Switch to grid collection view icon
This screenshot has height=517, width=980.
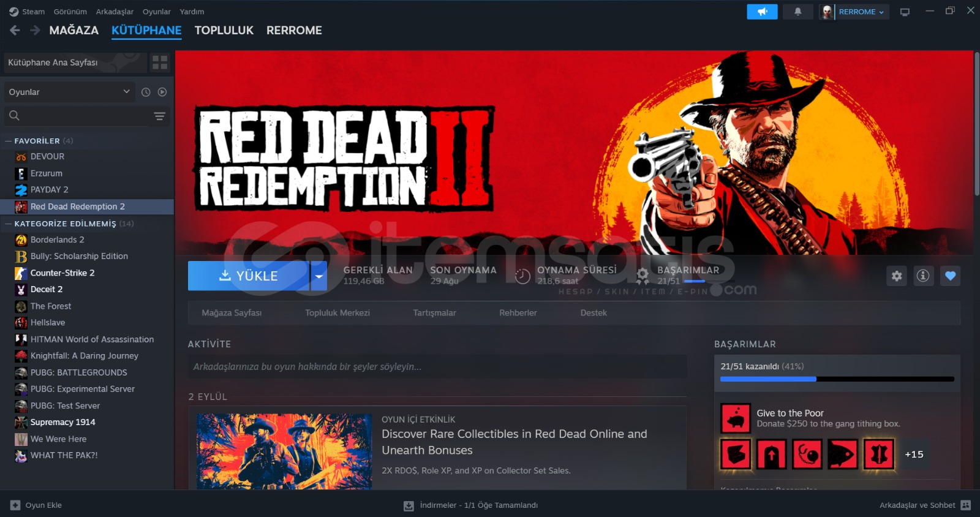[x=160, y=62]
